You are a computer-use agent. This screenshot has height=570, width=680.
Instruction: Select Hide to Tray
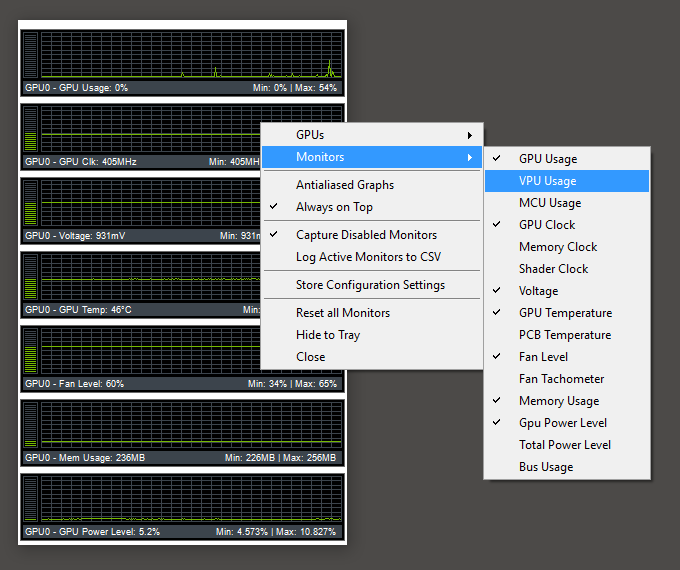point(328,335)
